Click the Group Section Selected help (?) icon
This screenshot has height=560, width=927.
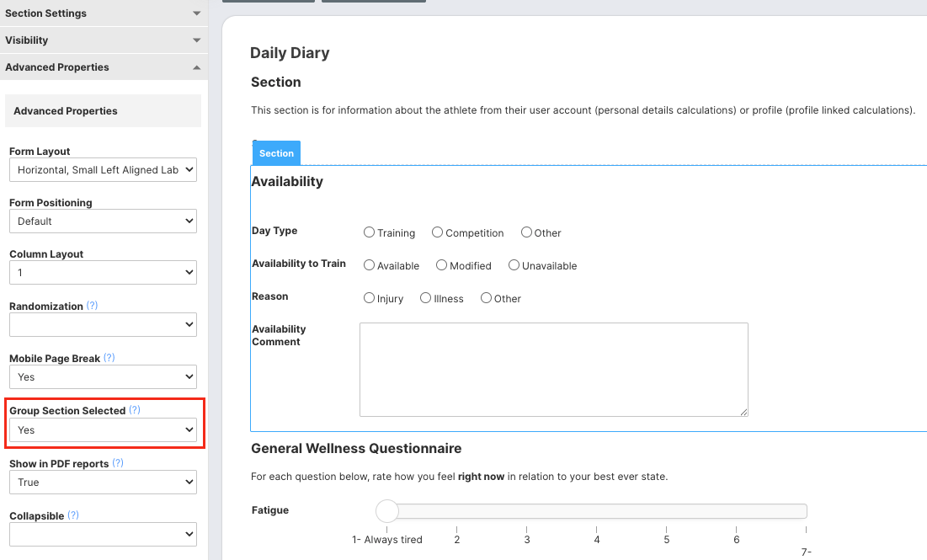point(135,410)
